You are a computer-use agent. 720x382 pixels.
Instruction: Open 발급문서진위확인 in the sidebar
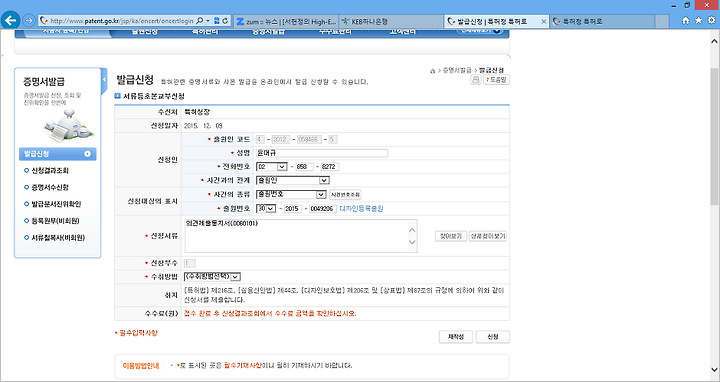(x=56, y=204)
